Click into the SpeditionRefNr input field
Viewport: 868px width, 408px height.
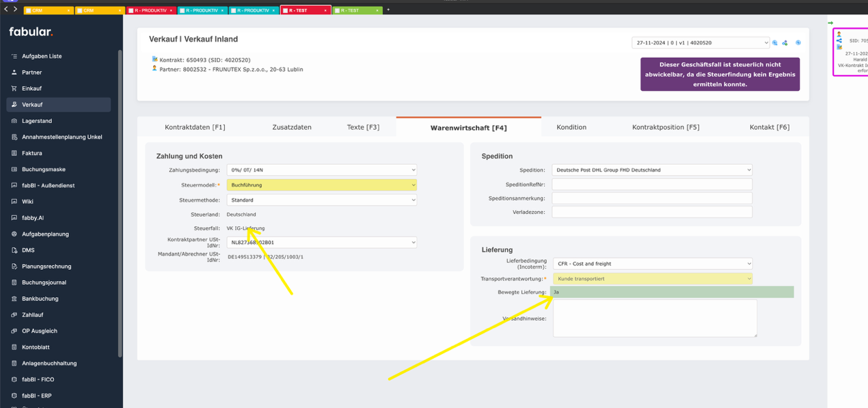[x=652, y=183]
